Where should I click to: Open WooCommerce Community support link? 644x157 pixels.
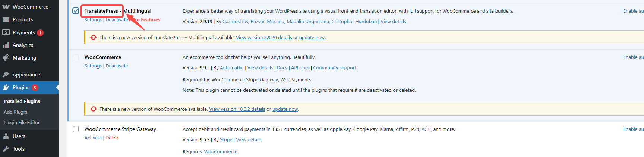click(x=334, y=67)
